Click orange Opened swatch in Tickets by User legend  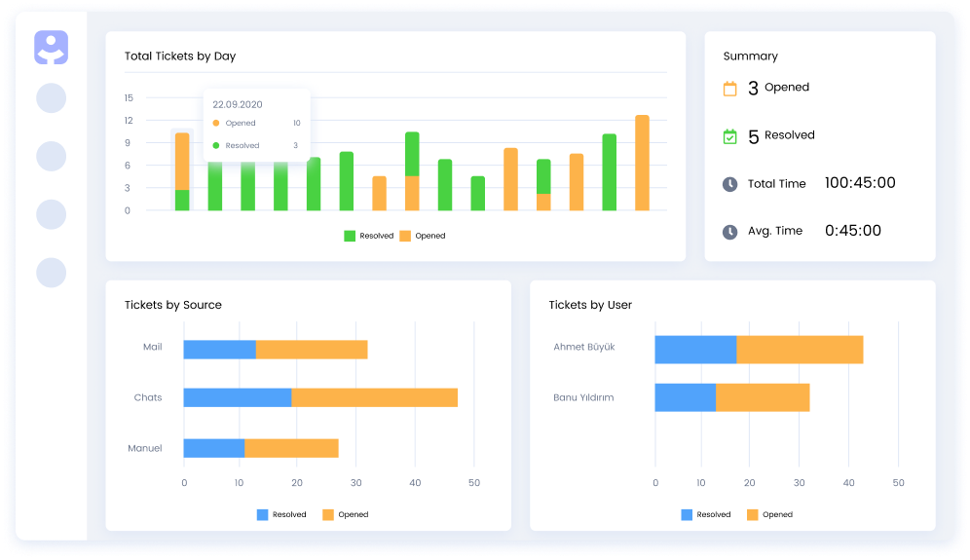coord(753,514)
